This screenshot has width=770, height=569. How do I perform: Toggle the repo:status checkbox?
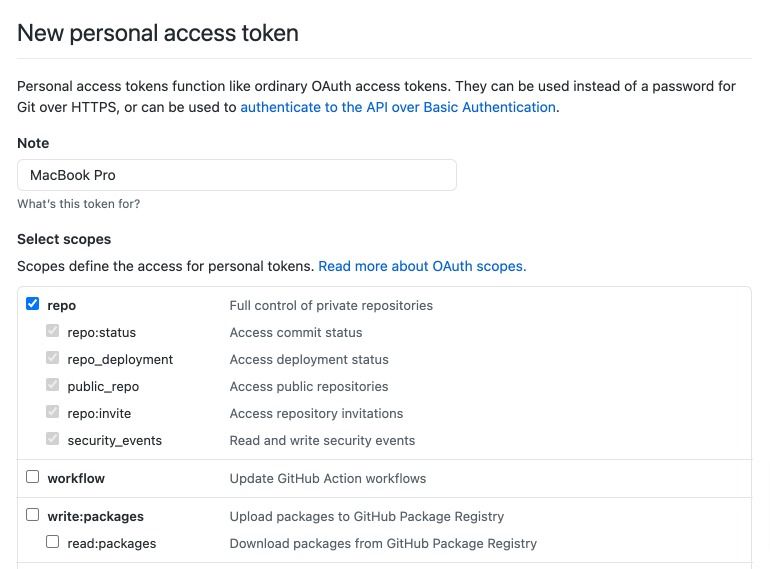pos(53,331)
